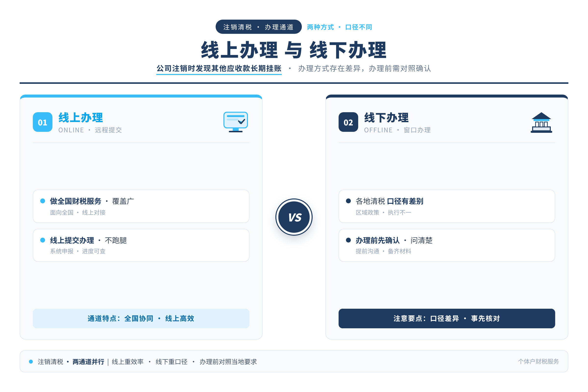Click the central VS circle

pos(294,217)
